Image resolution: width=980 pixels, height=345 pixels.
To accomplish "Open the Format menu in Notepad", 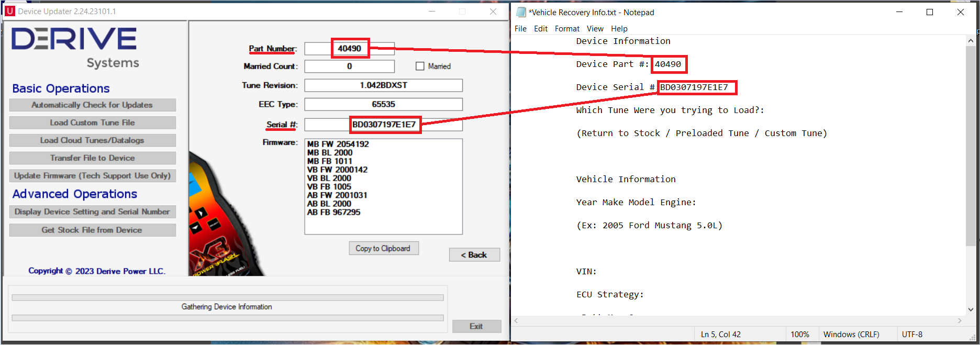I will [567, 29].
